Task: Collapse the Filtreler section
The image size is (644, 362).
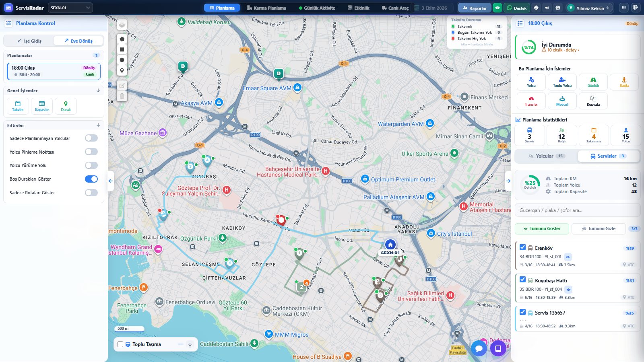Action: tap(98, 125)
